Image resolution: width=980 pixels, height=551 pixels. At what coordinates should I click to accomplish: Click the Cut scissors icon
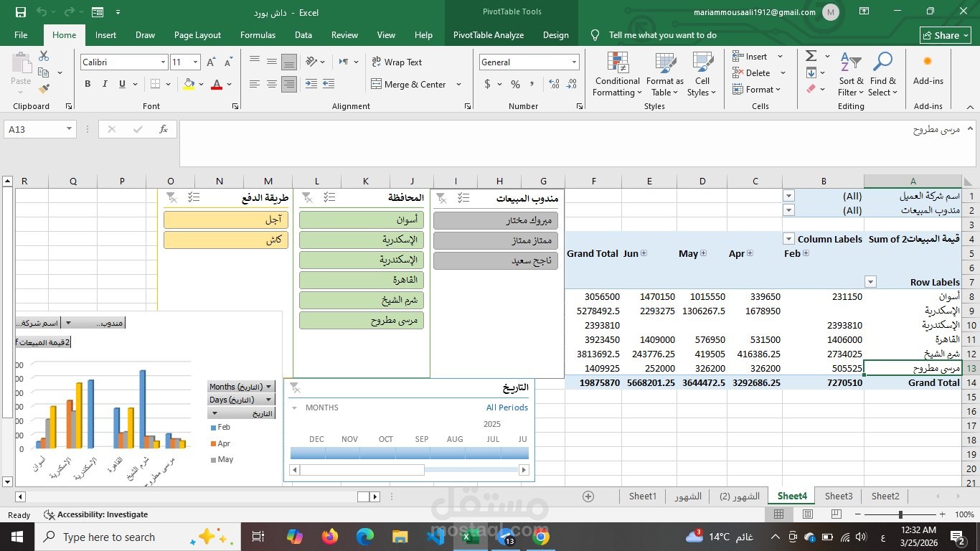pyautogui.click(x=44, y=56)
